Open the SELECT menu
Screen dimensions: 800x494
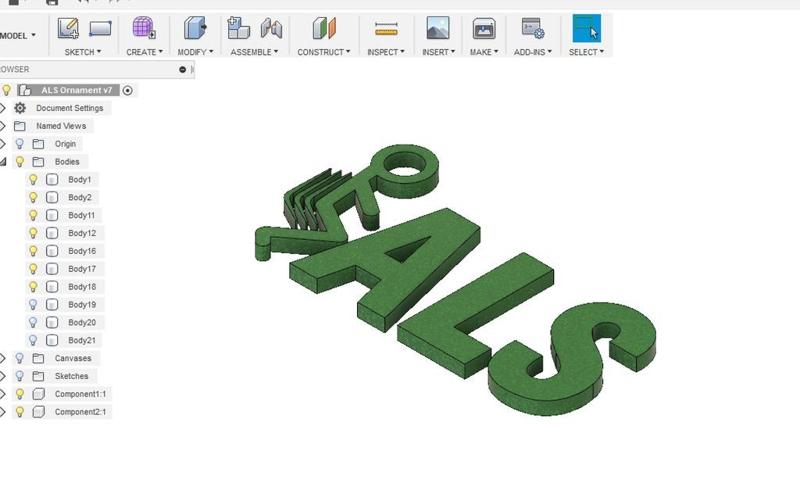coord(586,52)
